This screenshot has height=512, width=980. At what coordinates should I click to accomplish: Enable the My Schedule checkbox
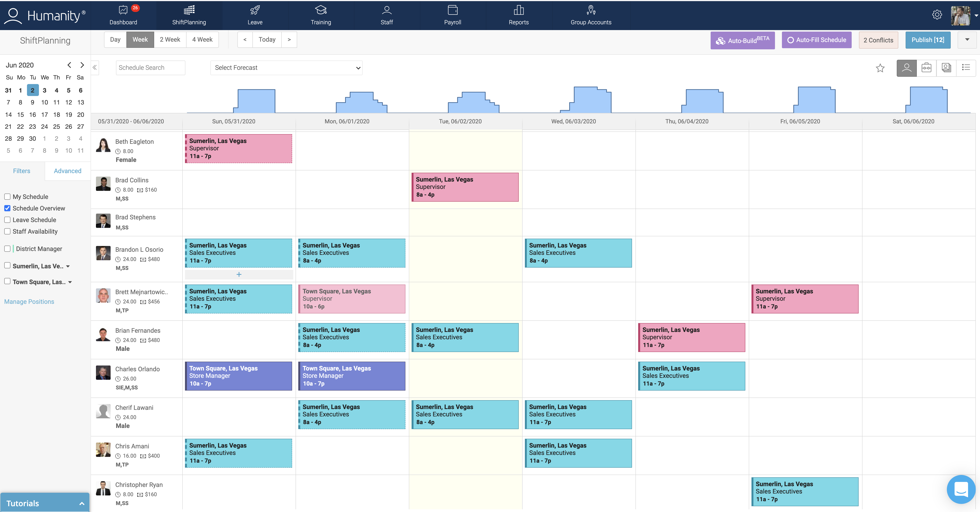coord(7,197)
